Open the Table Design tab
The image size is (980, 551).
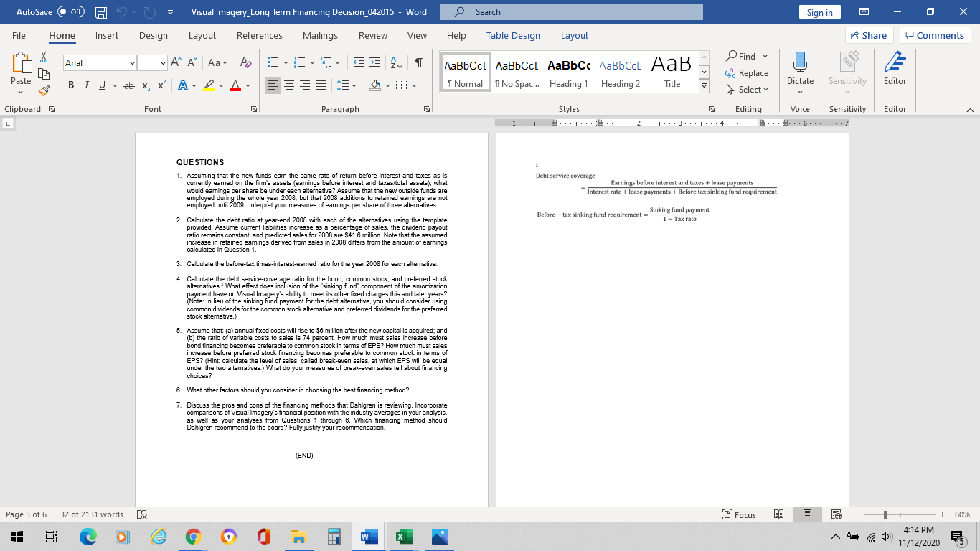[513, 35]
